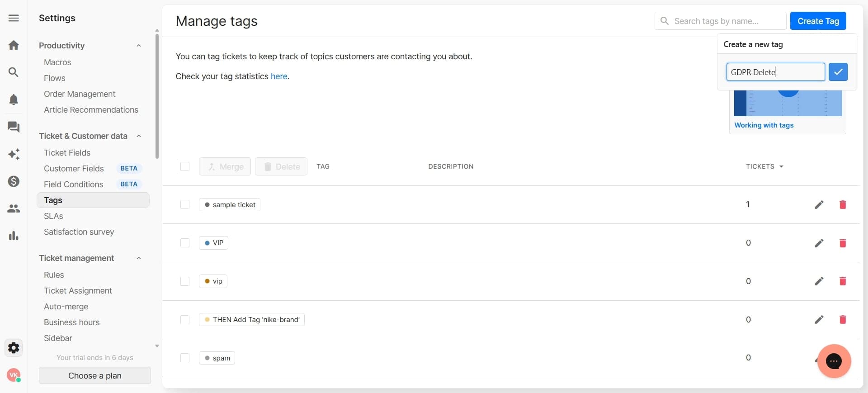Open Macros settings
This screenshot has height=393, width=868.
pyautogui.click(x=57, y=62)
